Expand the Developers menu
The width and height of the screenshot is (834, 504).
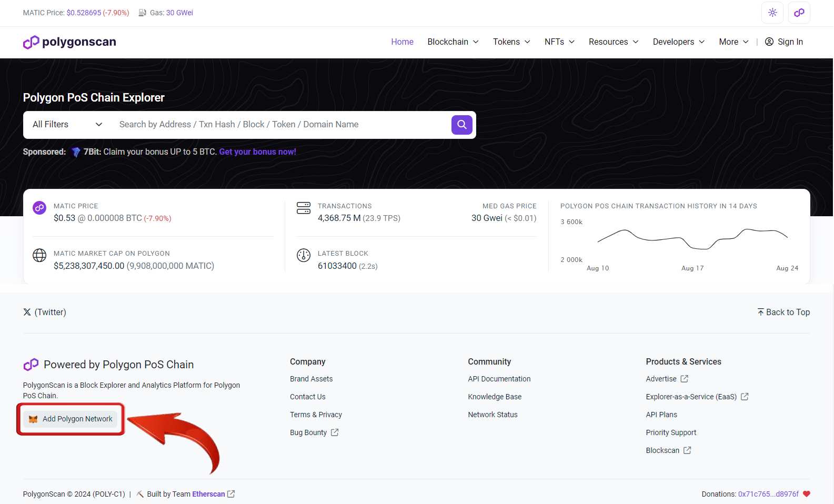click(x=679, y=42)
